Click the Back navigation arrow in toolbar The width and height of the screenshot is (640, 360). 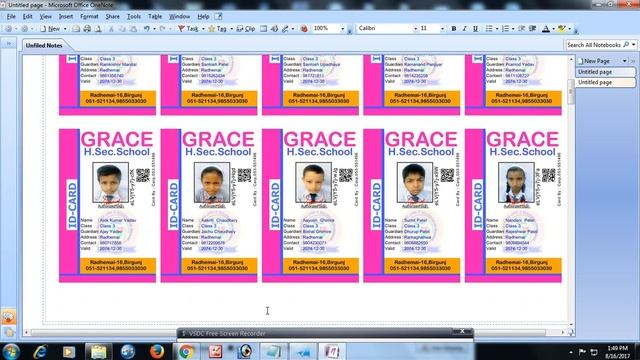(x=8, y=29)
